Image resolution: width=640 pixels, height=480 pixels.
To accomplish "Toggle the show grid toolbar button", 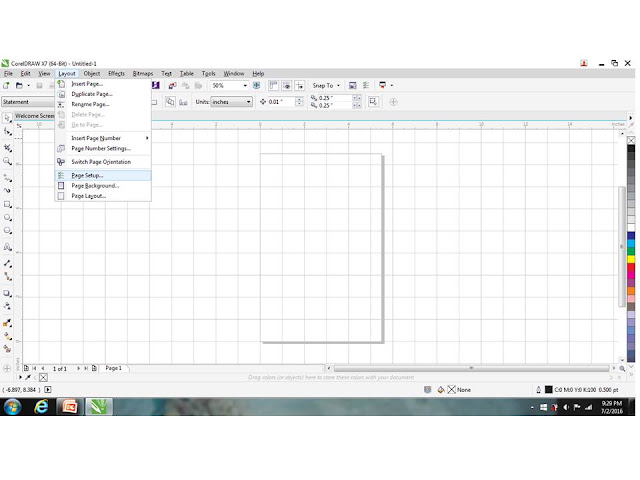I will pos(287,85).
